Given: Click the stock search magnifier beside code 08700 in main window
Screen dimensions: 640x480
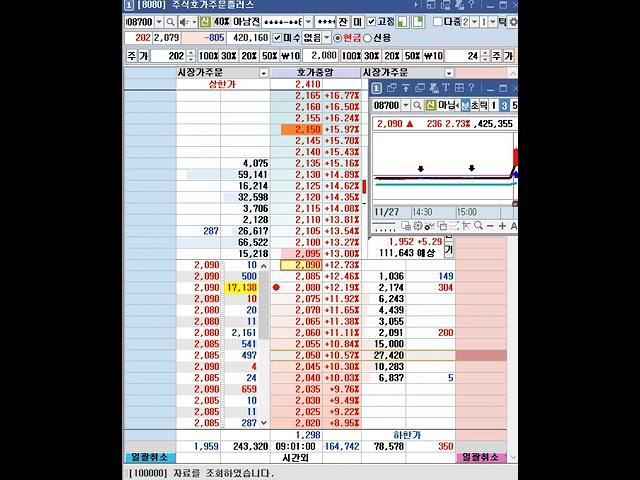Looking at the screenshot, I should point(171,22).
